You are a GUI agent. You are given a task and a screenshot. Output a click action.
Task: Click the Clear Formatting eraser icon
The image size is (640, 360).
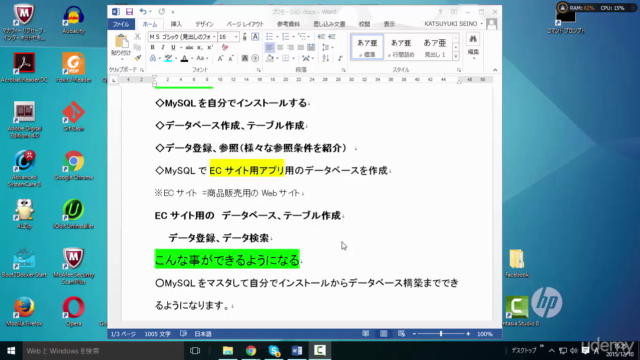point(225,47)
